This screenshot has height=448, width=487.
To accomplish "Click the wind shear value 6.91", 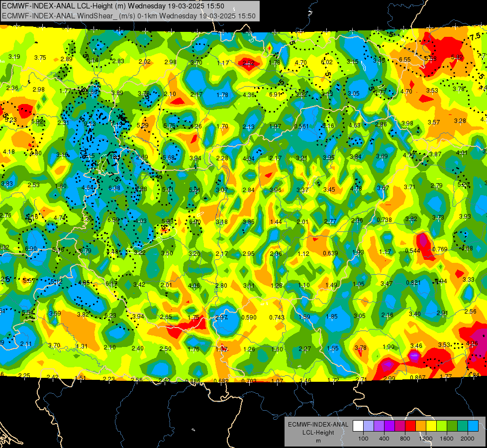I will [x=275, y=94].
